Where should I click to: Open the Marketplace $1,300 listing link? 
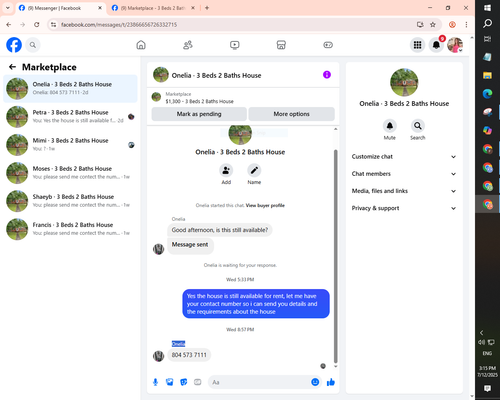click(x=199, y=101)
